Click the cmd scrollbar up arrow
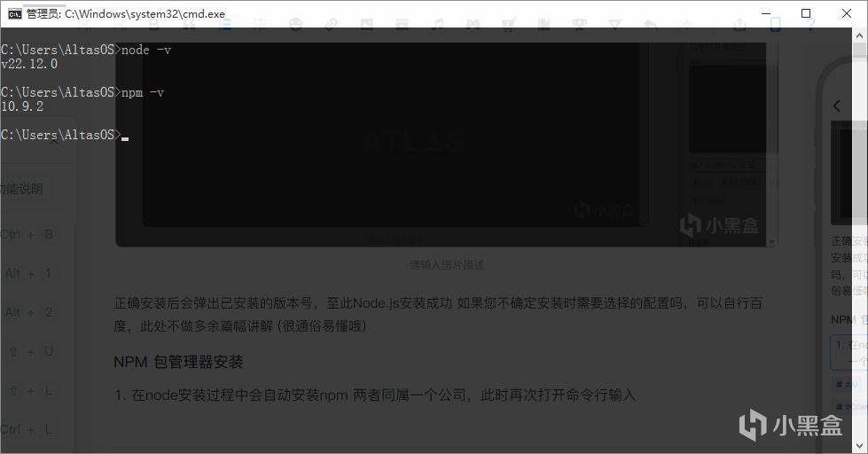868x454 pixels. click(x=859, y=36)
